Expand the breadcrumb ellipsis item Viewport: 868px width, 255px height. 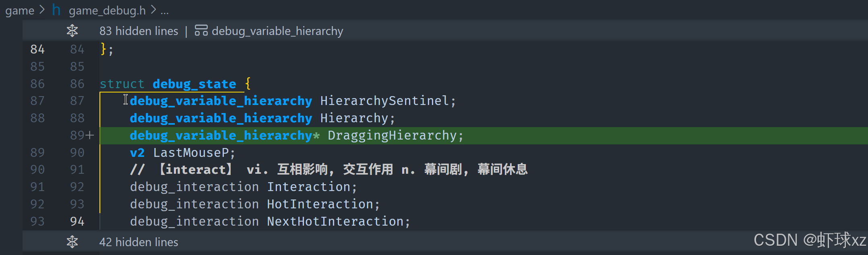point(165,12)
